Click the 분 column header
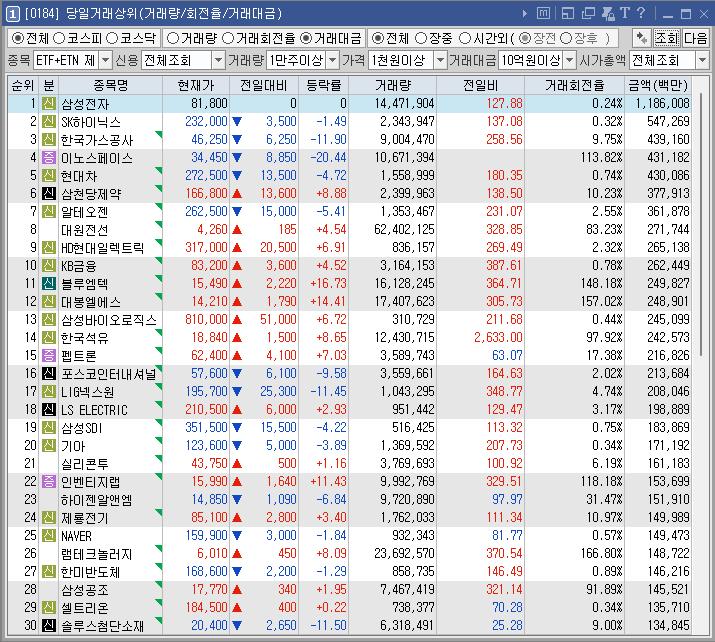715x642 pixels. [49, 85]
